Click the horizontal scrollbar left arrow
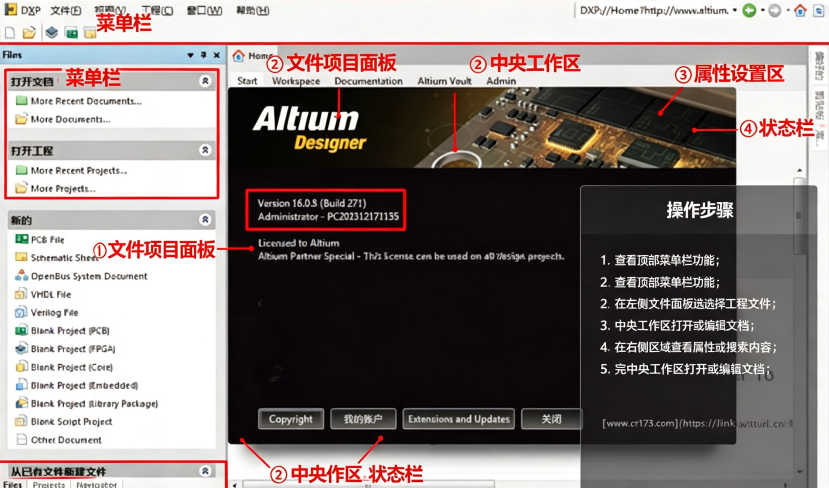The width and height of the screenshot is (829, 488). click(235, 484)
